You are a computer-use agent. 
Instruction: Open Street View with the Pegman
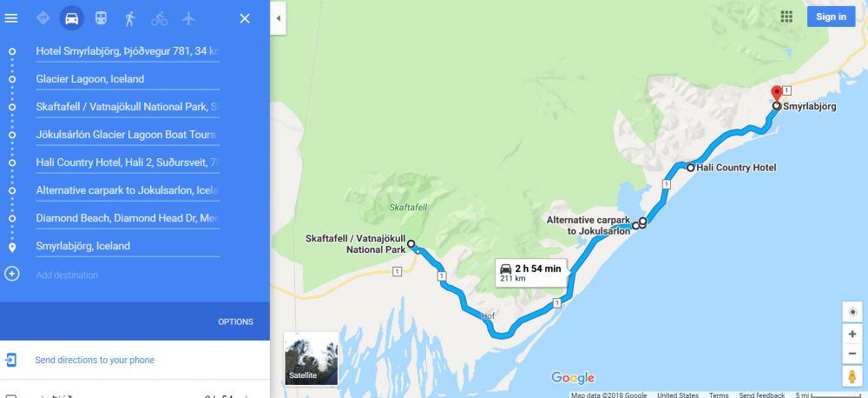[852, 375]
